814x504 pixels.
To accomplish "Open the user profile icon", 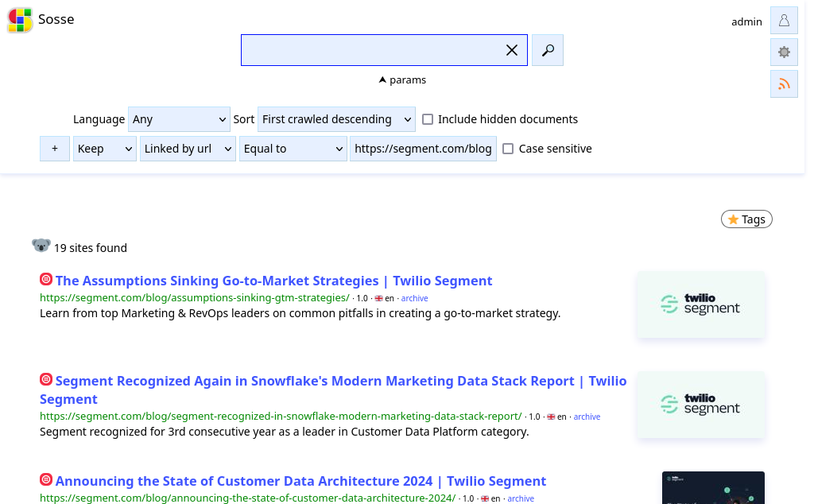I will [784, 20].
